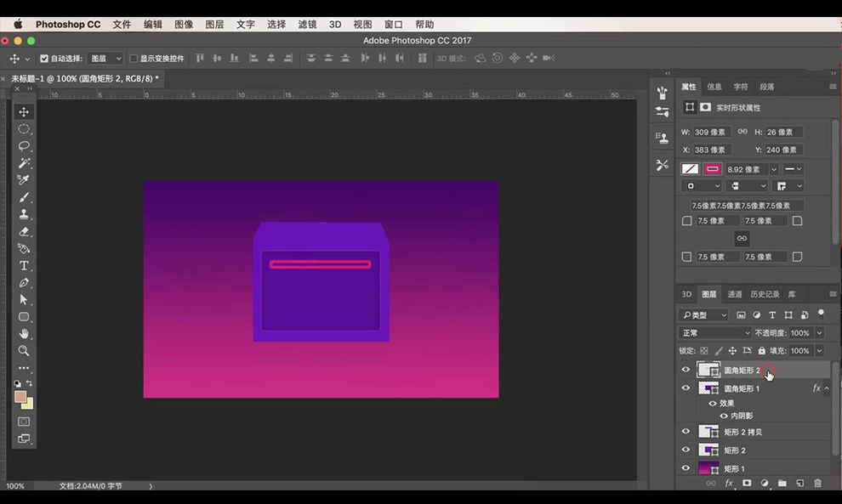Open the 滤镜 menu
The width and height of the screenshot is (842, 504).
(307, 24)
